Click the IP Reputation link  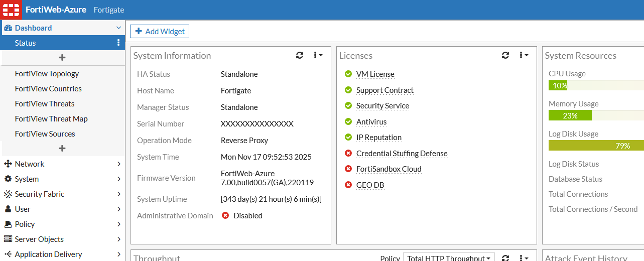(379, 138)
